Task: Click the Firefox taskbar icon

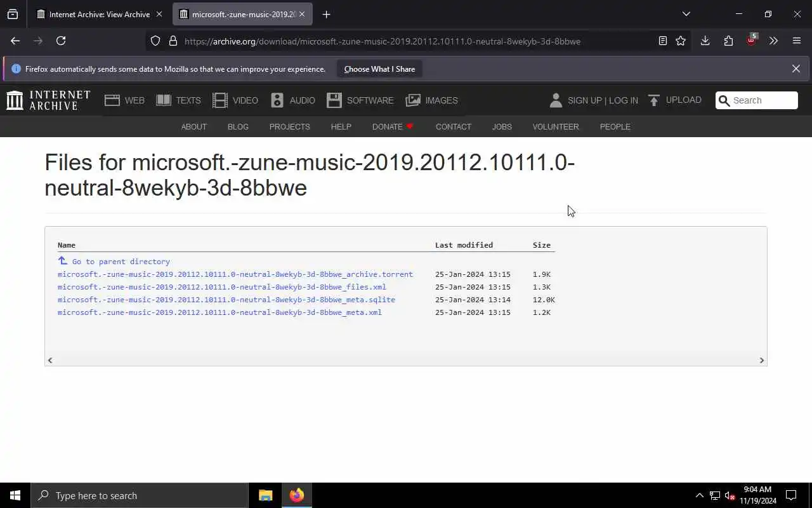Action: pyautogui.click(x=296, y=495)
